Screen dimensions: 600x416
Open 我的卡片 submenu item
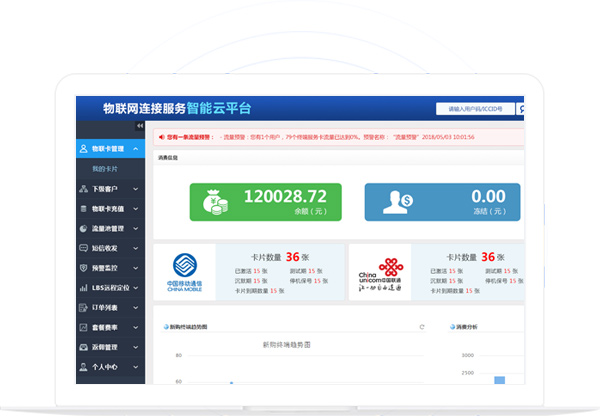click(x=104, y=169)
